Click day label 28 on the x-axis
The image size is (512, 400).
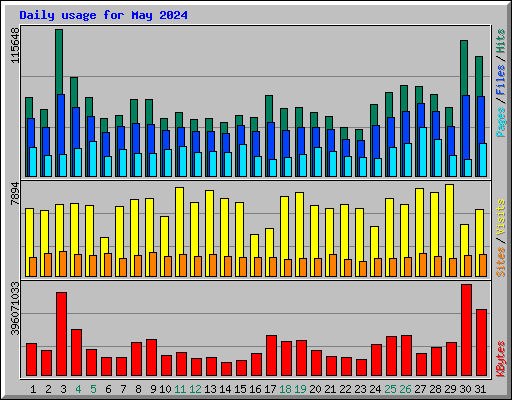pyautogui.click(x=435, y=389)
